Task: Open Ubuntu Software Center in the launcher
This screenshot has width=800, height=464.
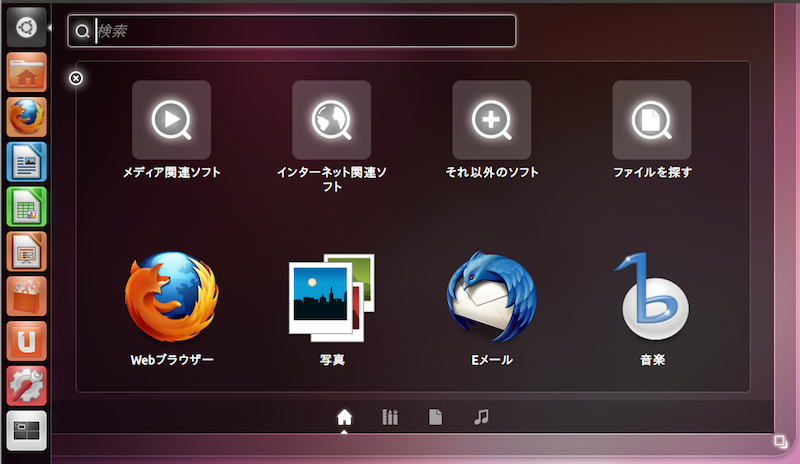Action: coord(27,297)
